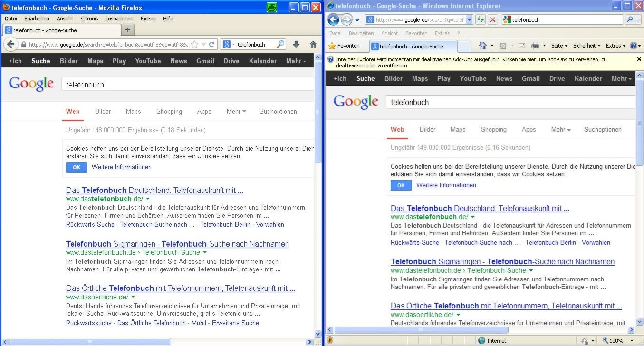Open Das Örtliche Telefonbuch result in Firefox
The width and height of the screenshot is (644, 346).
click(180, 288)
